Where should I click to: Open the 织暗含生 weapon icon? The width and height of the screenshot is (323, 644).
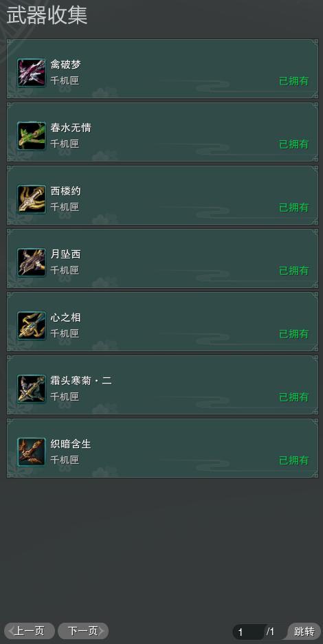(x=32, y=452)
